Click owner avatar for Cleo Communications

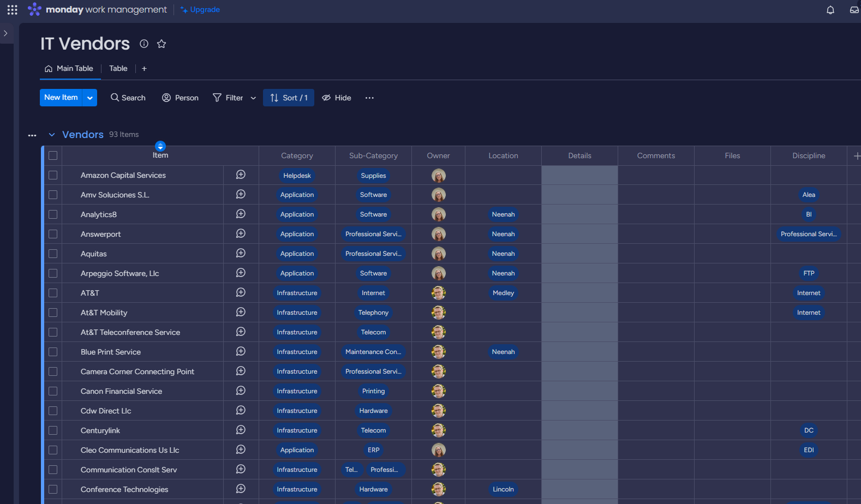[439, 450]
